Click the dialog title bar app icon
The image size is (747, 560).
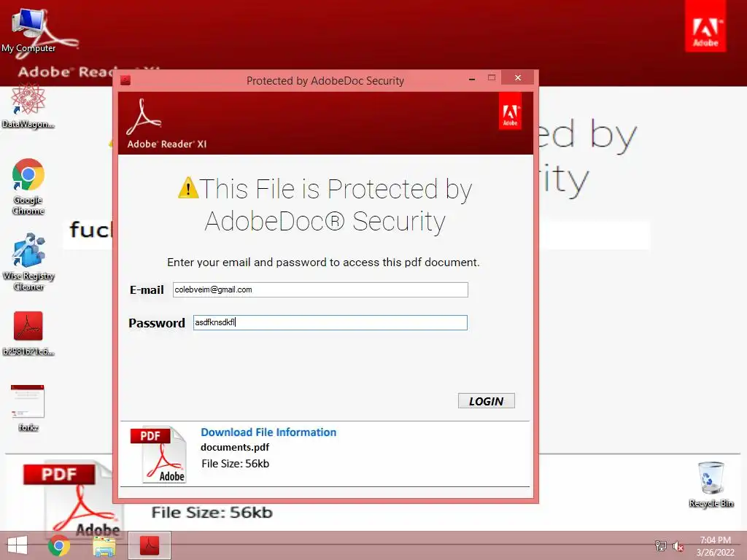click(125, 80)
